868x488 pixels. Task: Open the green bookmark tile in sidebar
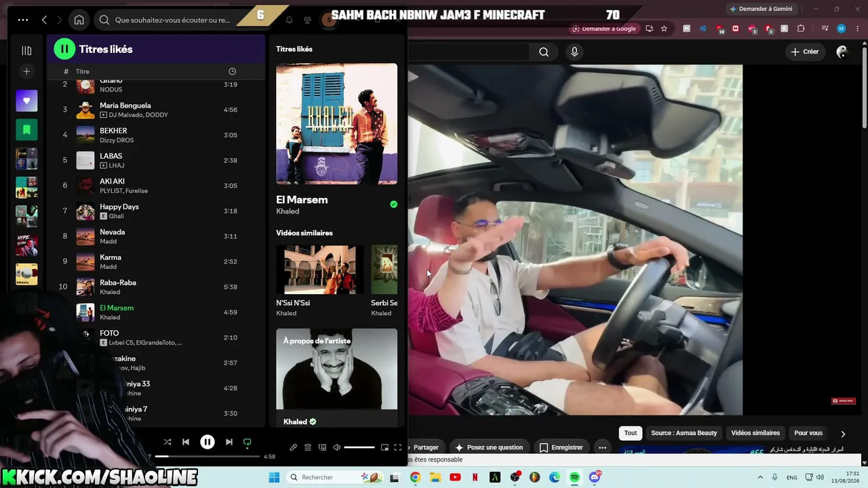pos(26,129)
